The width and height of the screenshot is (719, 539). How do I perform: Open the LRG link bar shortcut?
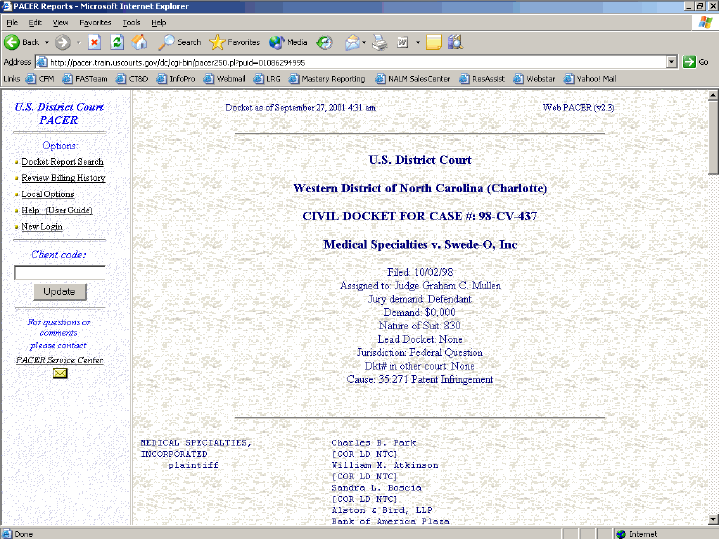pos(267,79)
